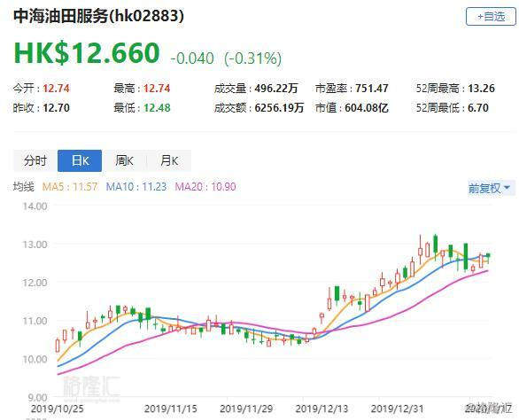The height and width of the screenshot is (420, 519).
Task: Click the 52周最高 value 13.26
Action: pyautogui.click(x=481, y=89)
